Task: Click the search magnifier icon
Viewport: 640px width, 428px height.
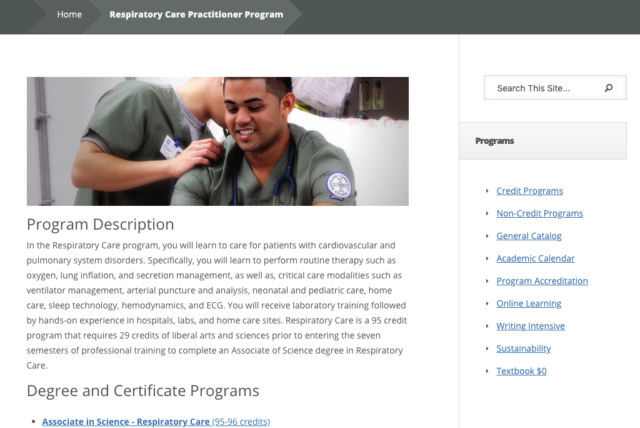Action: click(609, 88)
